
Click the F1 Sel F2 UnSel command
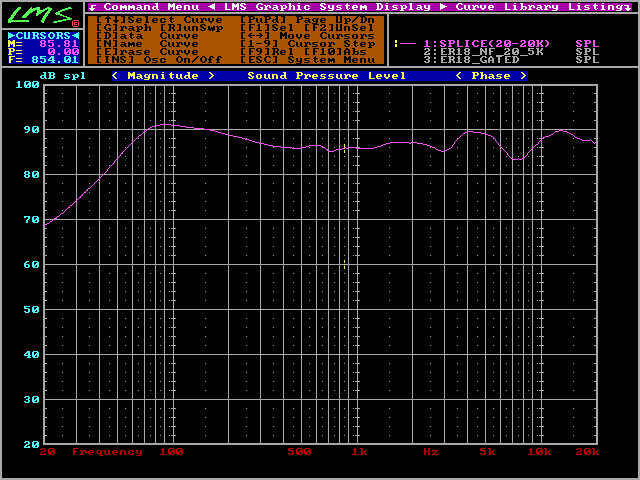pos(307,28)
